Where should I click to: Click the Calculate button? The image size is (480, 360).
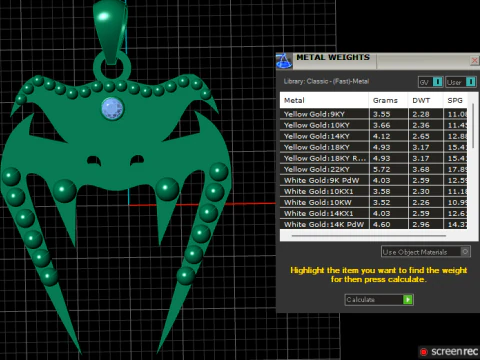tap(379, 299)
